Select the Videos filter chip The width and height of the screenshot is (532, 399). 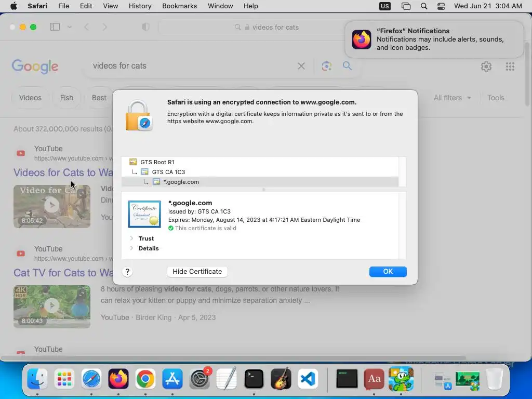pyautogui.click(x=30, y=98)
